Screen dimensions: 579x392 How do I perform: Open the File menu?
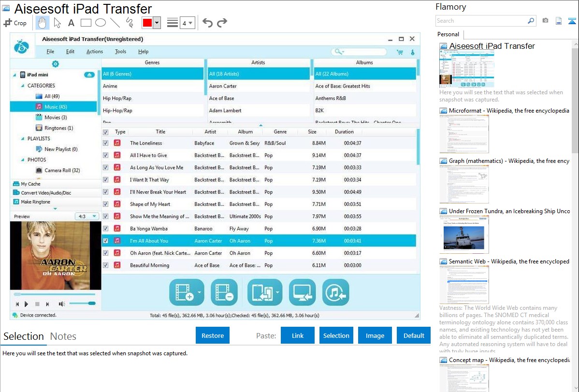50,52
